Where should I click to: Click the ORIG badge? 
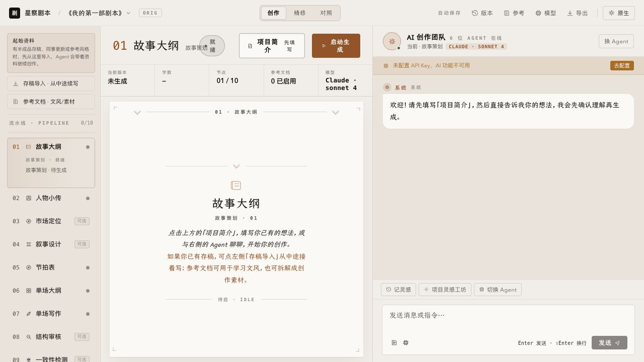click(150, 13)
